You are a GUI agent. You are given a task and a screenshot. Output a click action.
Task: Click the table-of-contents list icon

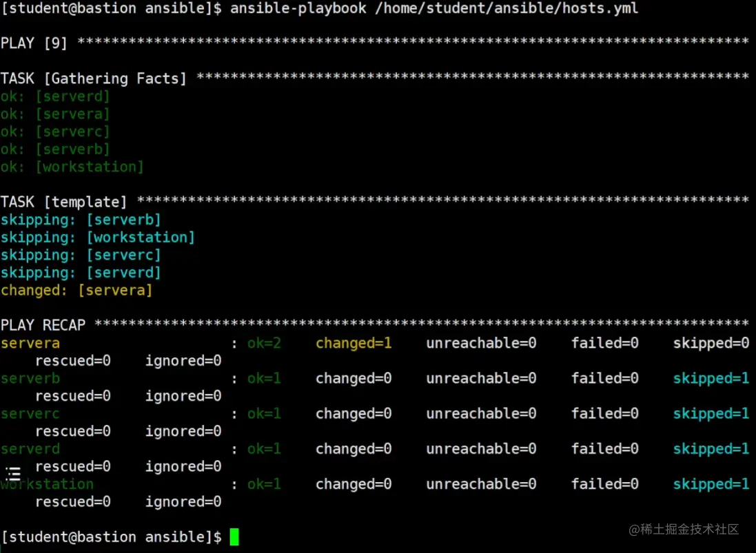13,474
